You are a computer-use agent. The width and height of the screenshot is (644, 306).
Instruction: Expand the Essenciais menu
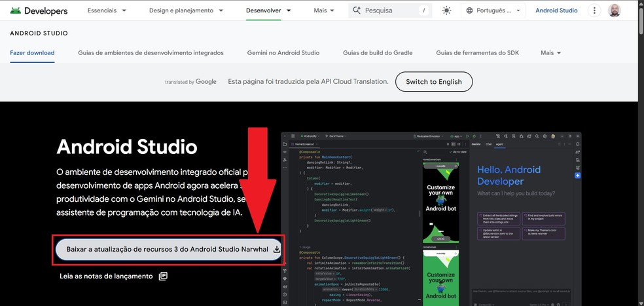click(107, 10)
